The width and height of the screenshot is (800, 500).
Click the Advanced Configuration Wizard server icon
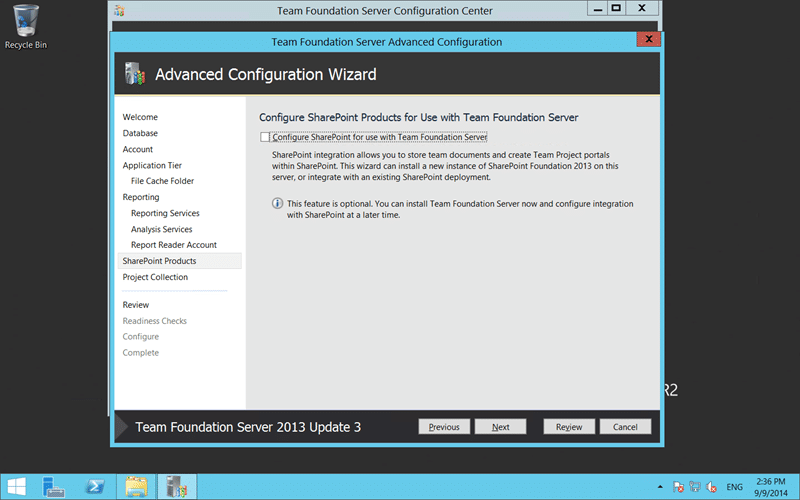click(135, 74)
